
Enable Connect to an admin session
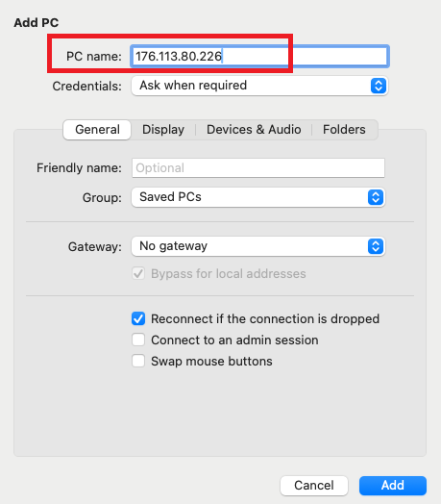point(138,340)
